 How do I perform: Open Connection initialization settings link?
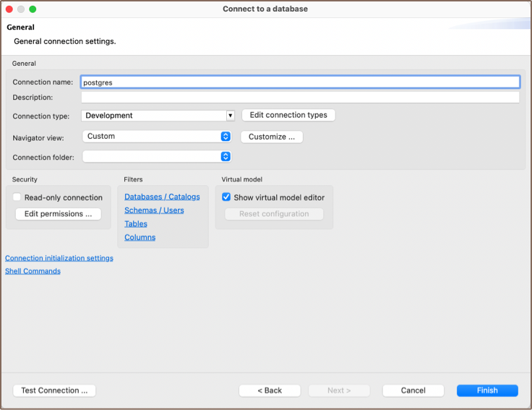tap(59, 258)
